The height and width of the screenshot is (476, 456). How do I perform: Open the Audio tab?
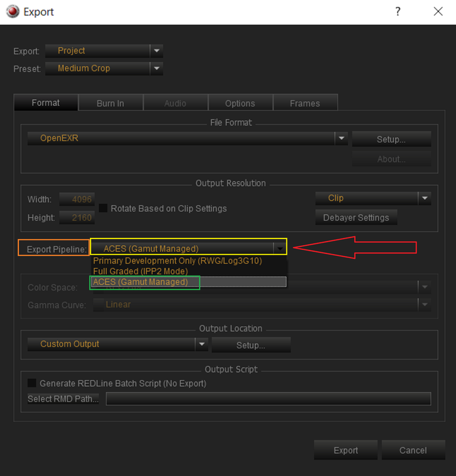[175, 103]
